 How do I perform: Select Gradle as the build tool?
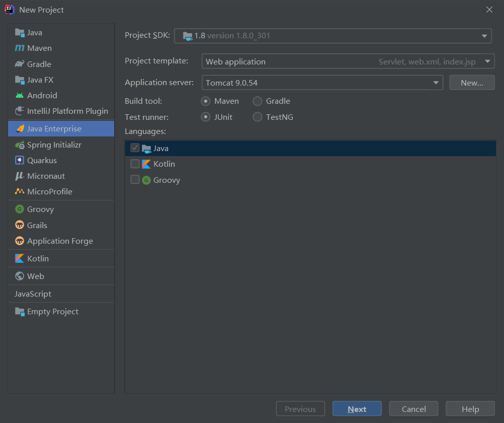pos(258,101)
